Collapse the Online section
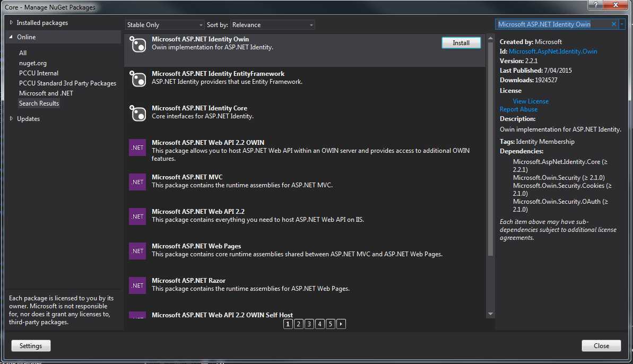This screenshot has width=633, height=364. [x=11, y=37]
